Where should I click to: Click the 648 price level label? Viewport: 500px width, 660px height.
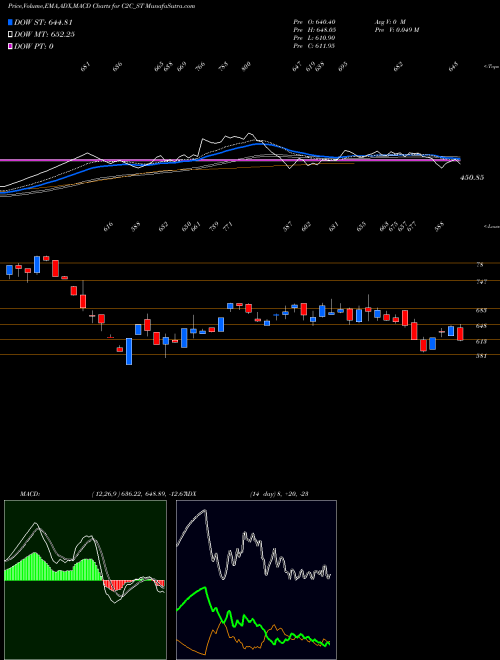tap(481, 326)
